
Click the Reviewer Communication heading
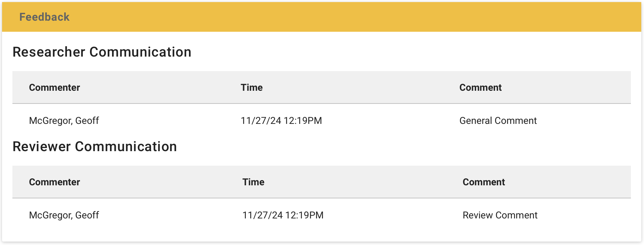[x=95, y=146]
